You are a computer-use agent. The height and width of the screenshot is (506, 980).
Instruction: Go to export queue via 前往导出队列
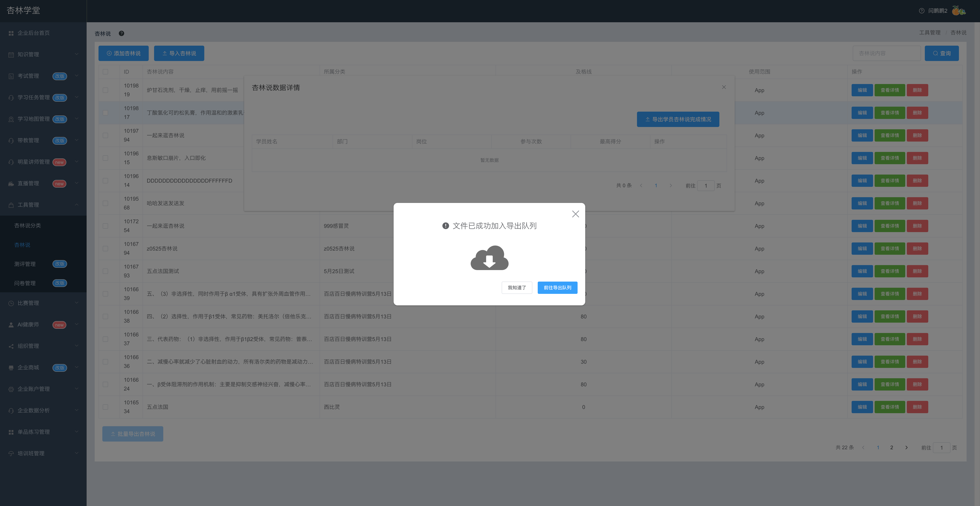tap(557, 288)
